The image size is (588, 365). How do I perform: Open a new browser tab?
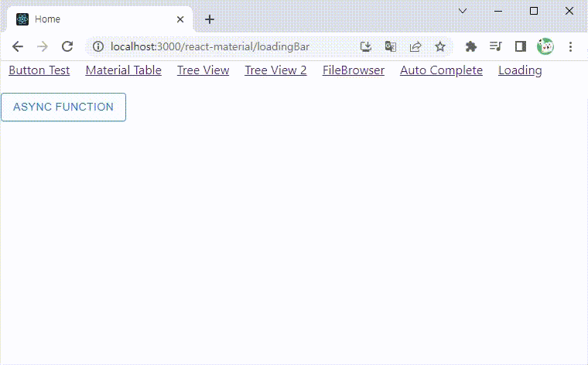(210, 19)
